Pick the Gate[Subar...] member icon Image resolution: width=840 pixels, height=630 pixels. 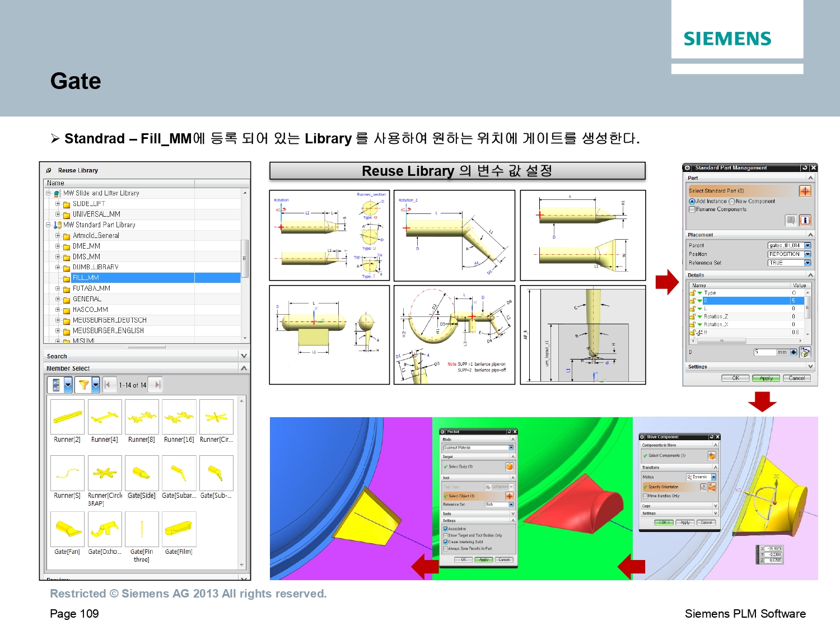(179, 473)
